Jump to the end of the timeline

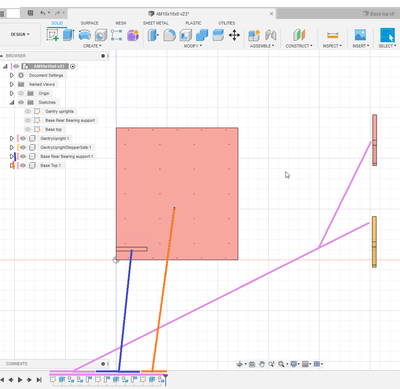point(39,380)
